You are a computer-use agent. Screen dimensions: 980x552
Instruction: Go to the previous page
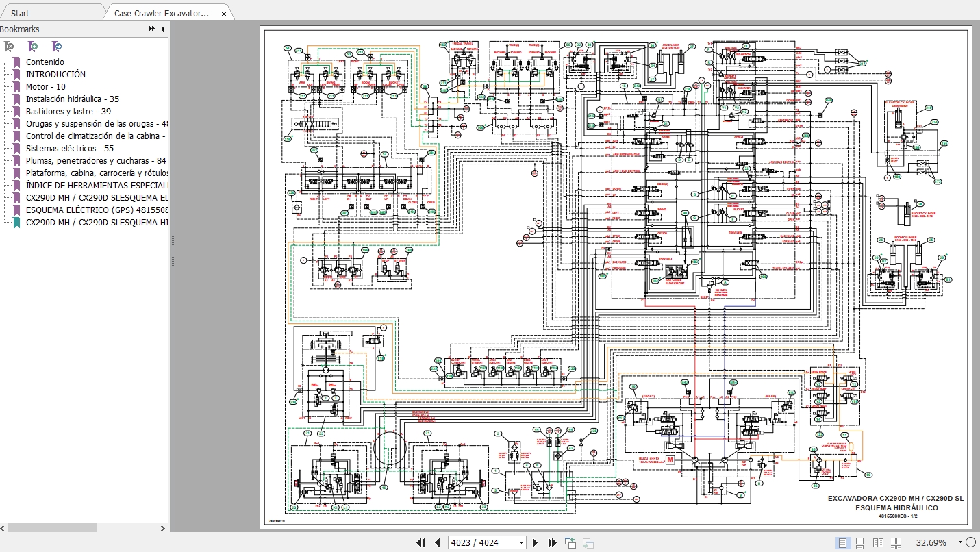437,543
